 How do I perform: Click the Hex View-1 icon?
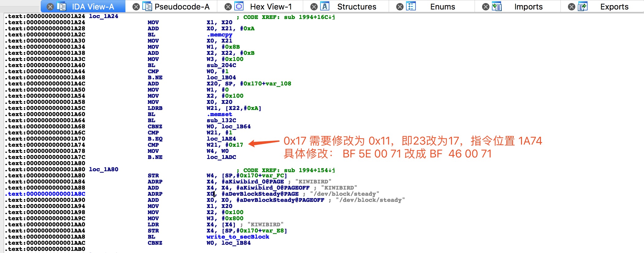239,6
